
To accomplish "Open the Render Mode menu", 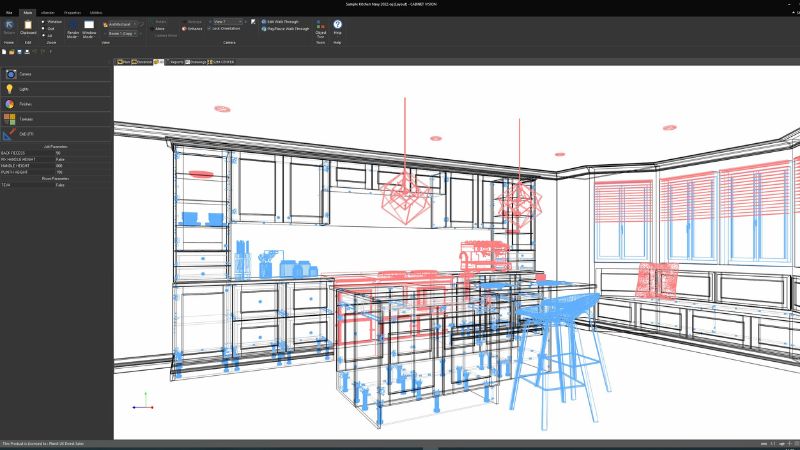I will [72, 30].
